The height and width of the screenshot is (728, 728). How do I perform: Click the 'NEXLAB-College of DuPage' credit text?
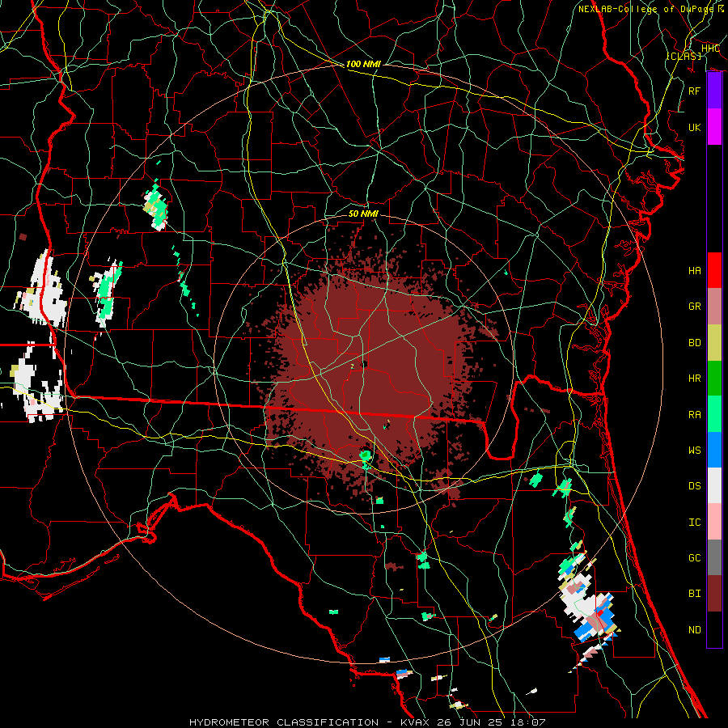tap(645, 9)
